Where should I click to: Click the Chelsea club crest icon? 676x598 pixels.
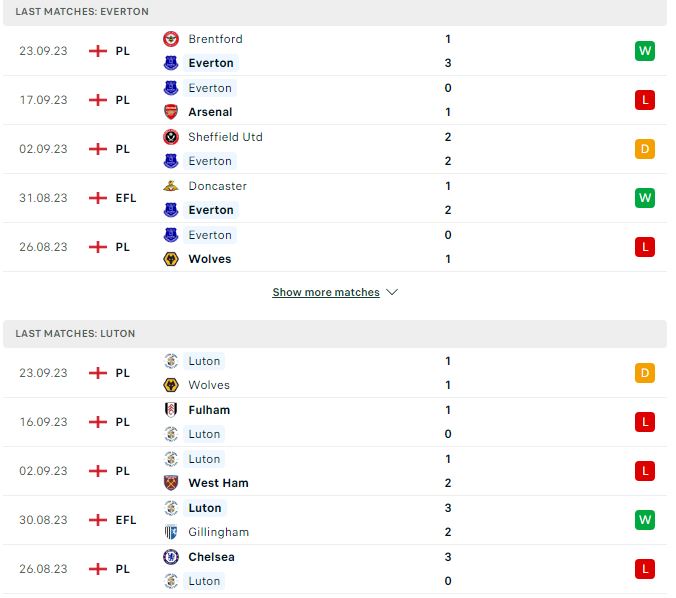171,557
